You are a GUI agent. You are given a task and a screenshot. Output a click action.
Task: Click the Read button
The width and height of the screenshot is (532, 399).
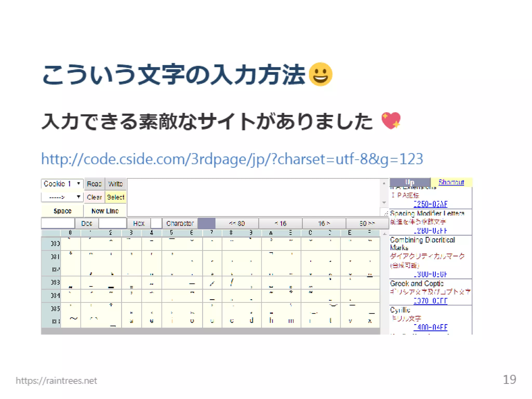[95, 184]
